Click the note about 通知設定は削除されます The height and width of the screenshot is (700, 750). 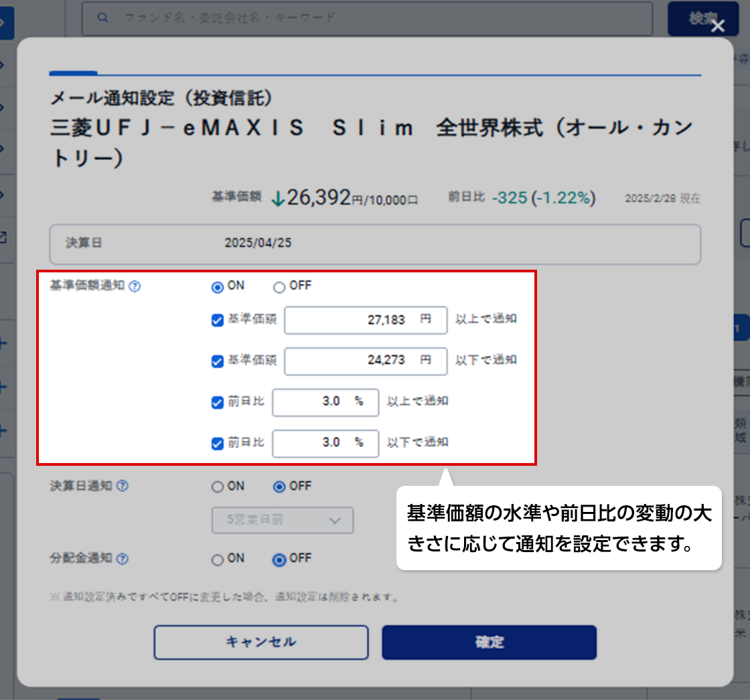(225, 597)
